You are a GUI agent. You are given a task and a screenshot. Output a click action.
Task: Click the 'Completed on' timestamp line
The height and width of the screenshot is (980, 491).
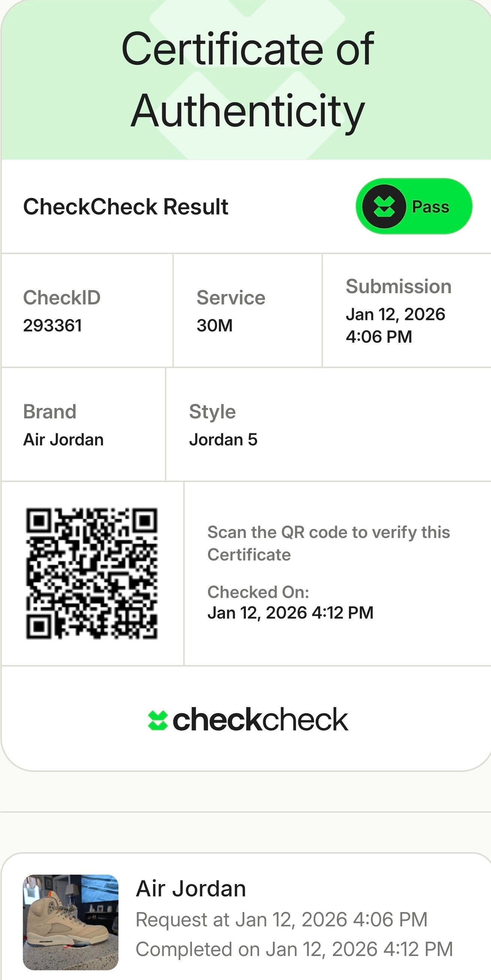[294, 949]
